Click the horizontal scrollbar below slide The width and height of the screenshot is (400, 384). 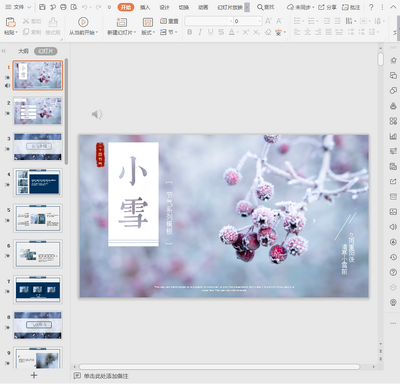click(219, 367)
